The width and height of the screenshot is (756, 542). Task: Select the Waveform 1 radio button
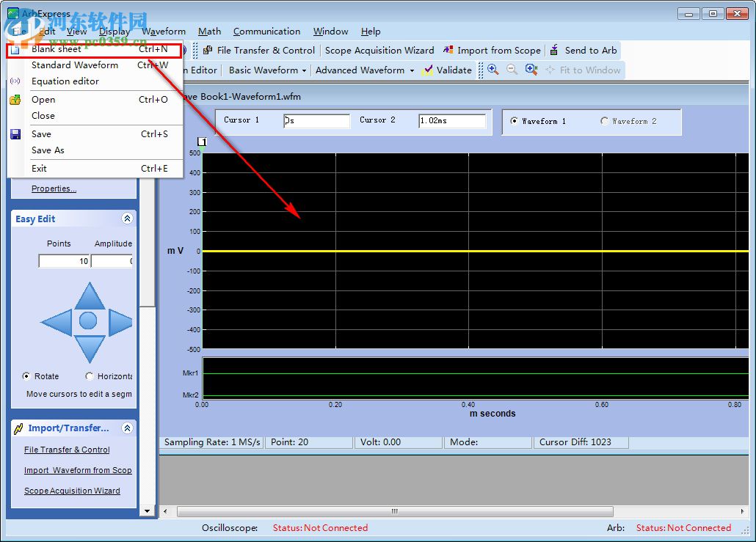coord(514,121)
